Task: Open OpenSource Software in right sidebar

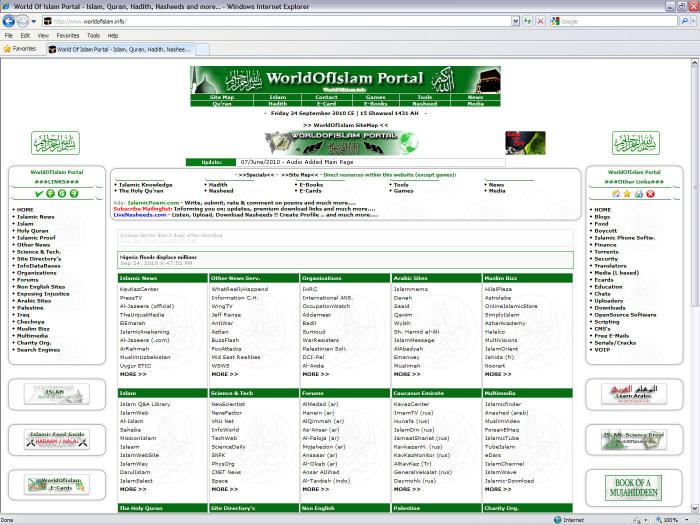Action: coord(625,315)
